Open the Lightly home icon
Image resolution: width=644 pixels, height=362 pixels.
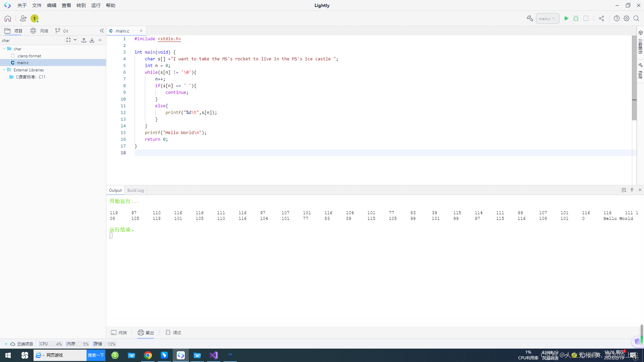(x=8, y=18)
